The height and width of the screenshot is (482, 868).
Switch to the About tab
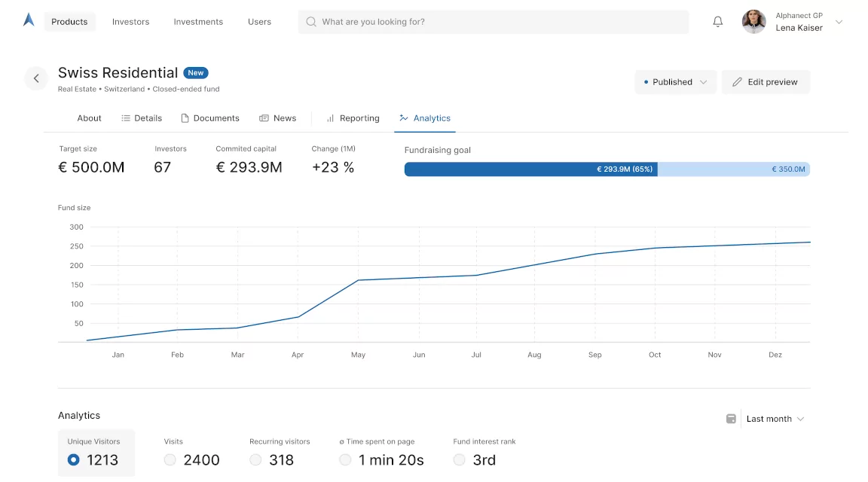tap(89, 118)
